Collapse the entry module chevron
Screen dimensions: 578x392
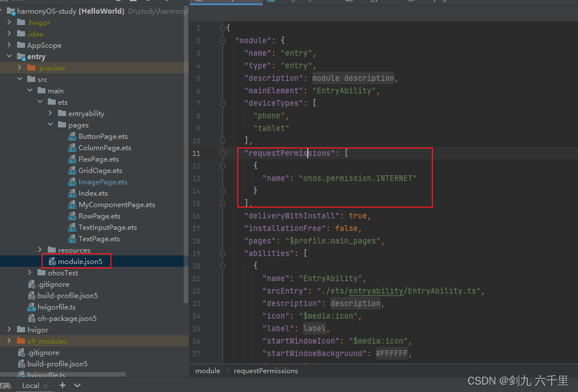[x=9, y=56]
